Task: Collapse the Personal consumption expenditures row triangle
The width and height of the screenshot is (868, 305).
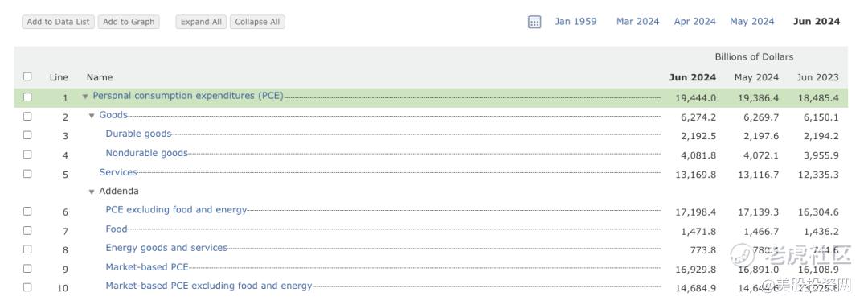Action: pos(85,97)
